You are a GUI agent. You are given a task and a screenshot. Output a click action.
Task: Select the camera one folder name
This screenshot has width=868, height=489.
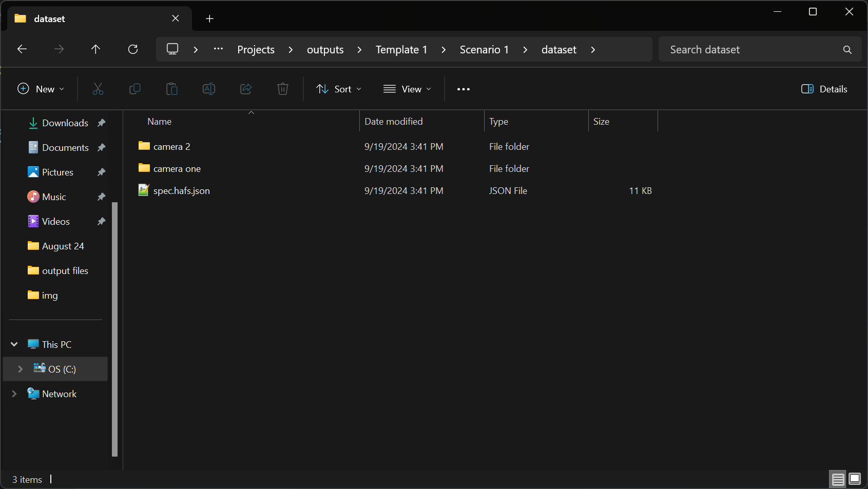click(177, 168)
